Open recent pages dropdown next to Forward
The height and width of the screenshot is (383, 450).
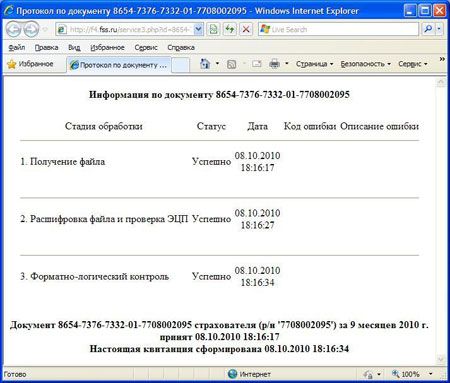click(45, 29)
